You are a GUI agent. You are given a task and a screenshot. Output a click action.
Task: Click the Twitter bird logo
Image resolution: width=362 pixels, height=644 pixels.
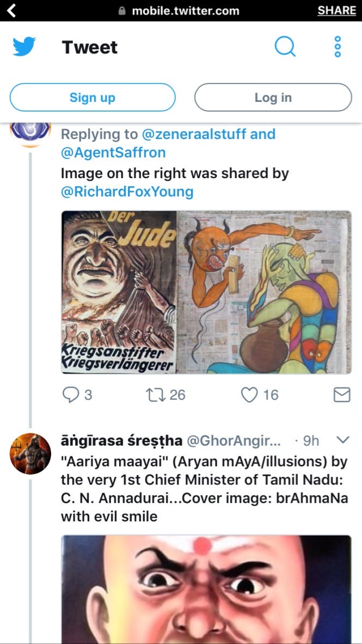tap(24, 47)
